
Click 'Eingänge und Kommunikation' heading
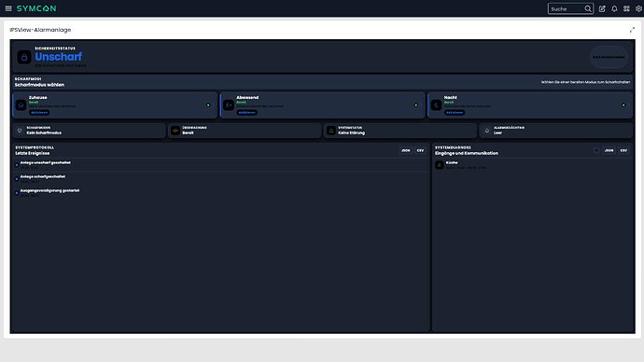tap(467, 153)
